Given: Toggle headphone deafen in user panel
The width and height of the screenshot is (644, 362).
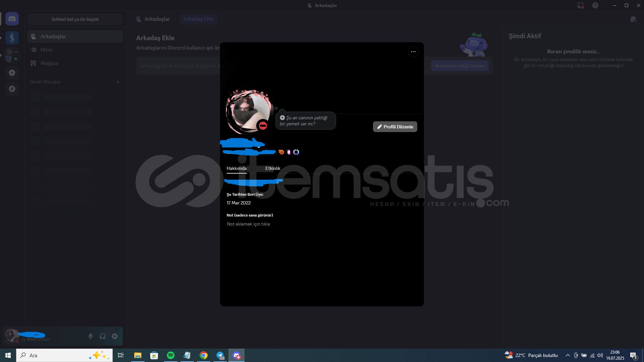Looking at the screenshot, I should [103, 336].
